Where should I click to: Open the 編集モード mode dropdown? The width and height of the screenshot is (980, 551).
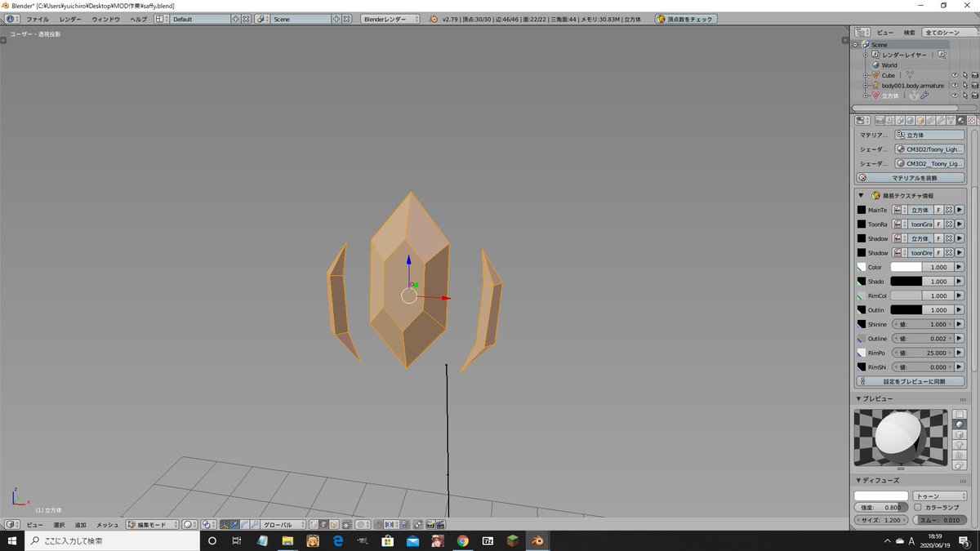pyautogui.click(x=152, y=524)
